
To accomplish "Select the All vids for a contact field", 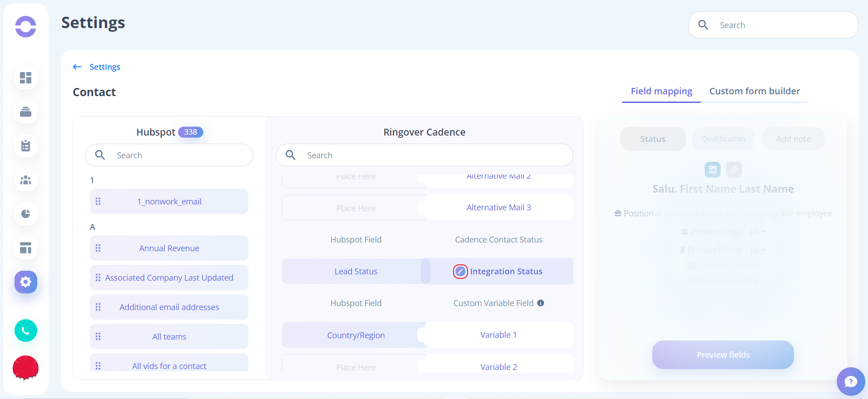I will (169, 363).
